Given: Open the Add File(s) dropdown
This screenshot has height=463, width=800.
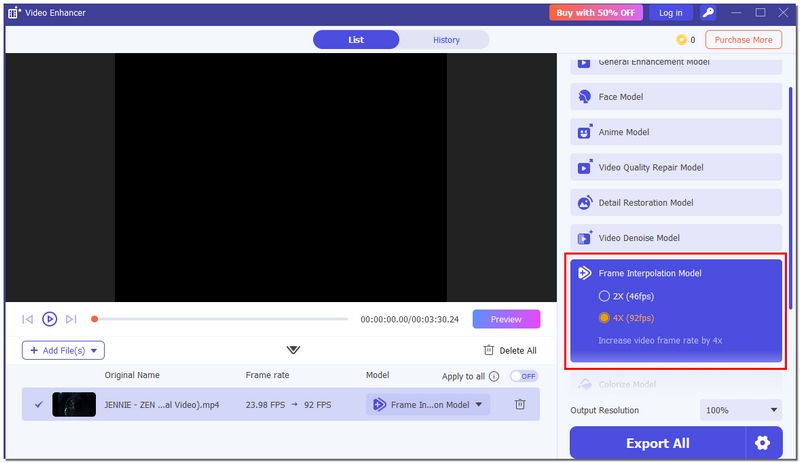Looking at the screenshot, I should click(63, 350).
